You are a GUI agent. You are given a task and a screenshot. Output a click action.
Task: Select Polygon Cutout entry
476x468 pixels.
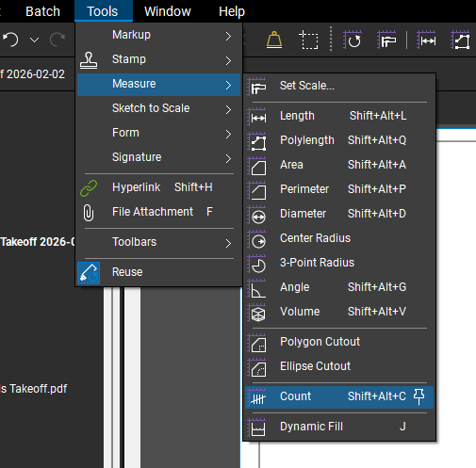coord(339,342)
